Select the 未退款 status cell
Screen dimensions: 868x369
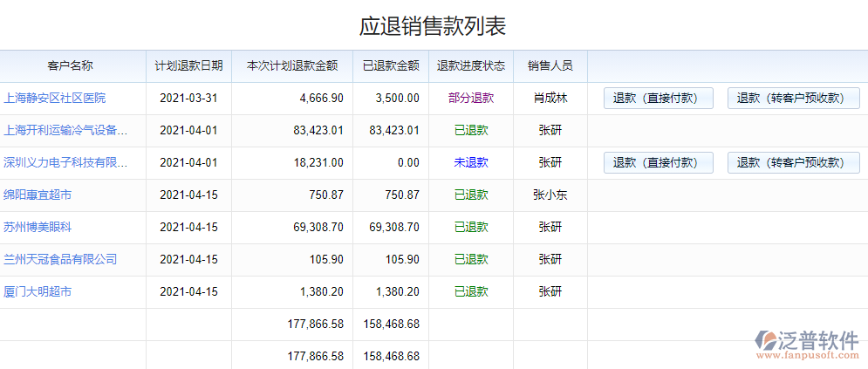tap(471, 163)
